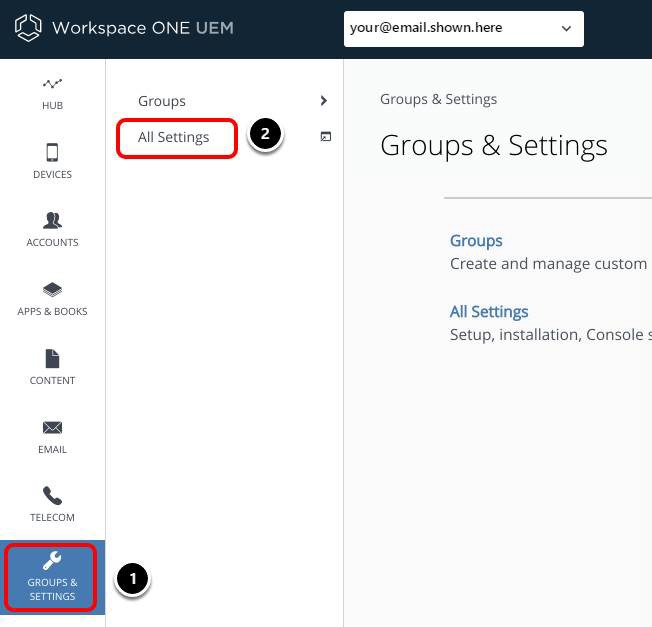Image resolution: width=652 pixels, height=627 pixels.
Task: Open the All Settings link in main content
Action: [489, 312]
